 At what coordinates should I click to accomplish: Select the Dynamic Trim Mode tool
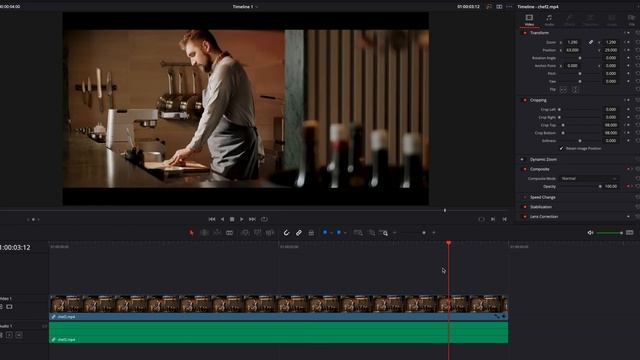(217, 233)
